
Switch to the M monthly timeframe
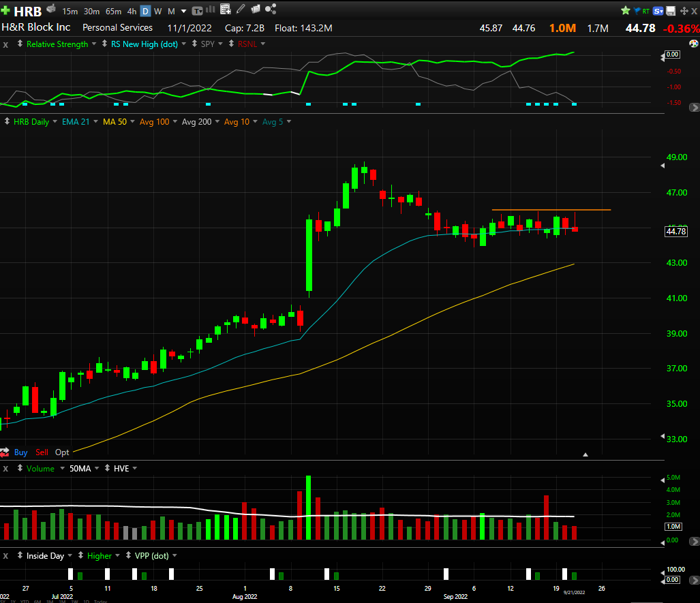[172, 11]
